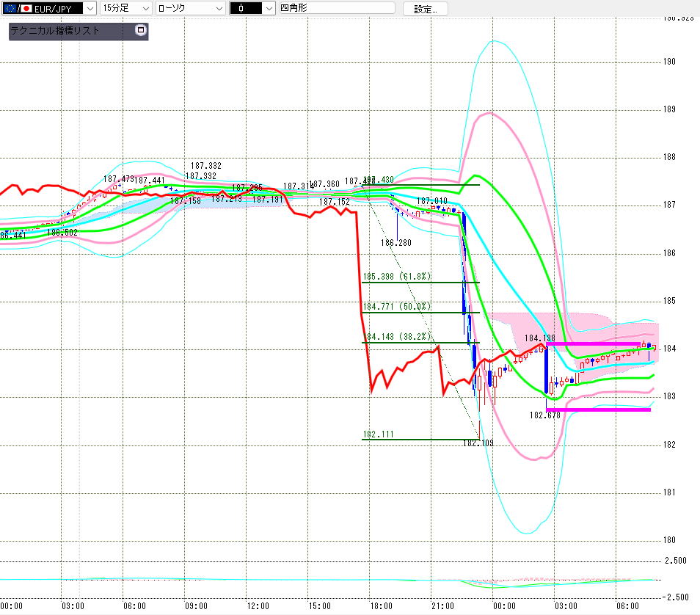The image size is (700, 615).
Task: Open the ローソク chart type dropdown
Action: coord(191,8)
